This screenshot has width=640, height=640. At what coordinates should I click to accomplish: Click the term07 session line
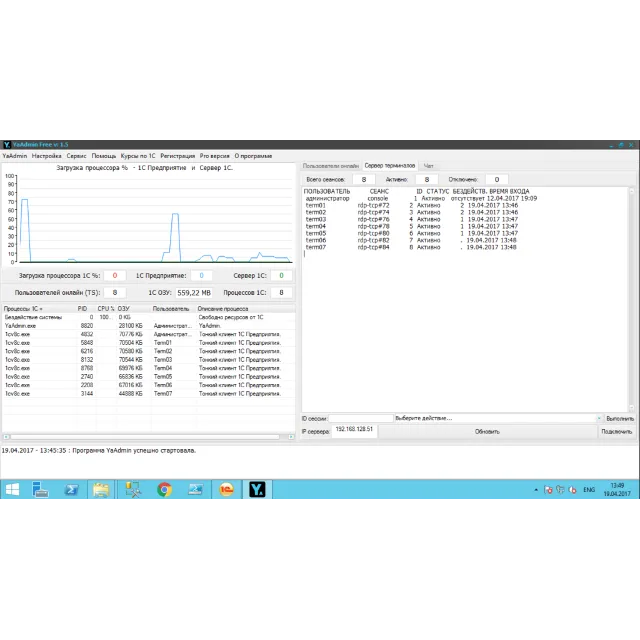(x=411, y=247)
